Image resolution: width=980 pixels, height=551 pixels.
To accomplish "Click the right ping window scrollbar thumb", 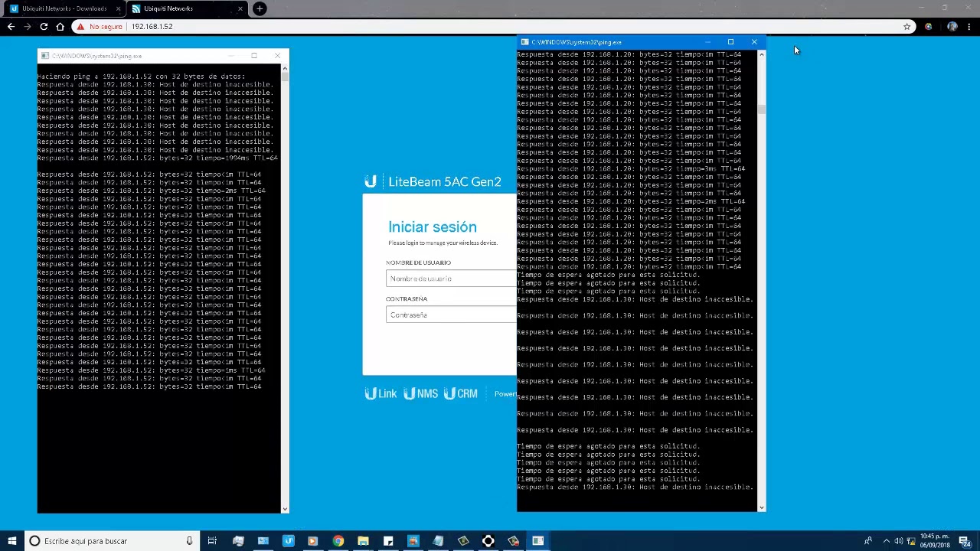I will (762, 109).
